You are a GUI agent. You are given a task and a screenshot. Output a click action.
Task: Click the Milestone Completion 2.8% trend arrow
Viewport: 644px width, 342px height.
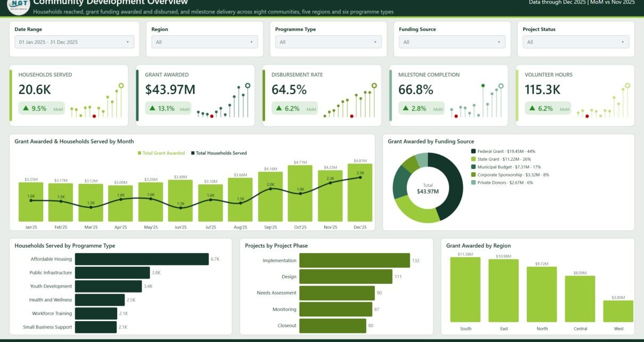[406, 108]
